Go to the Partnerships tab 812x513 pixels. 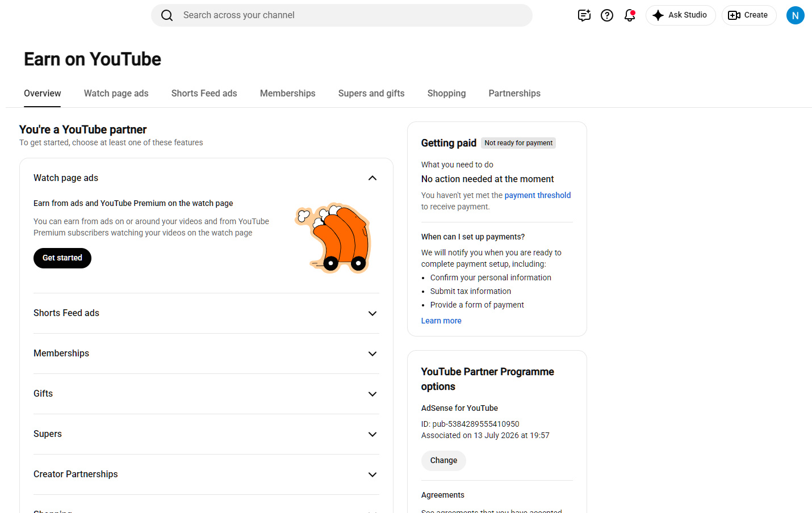pos(514,94)
